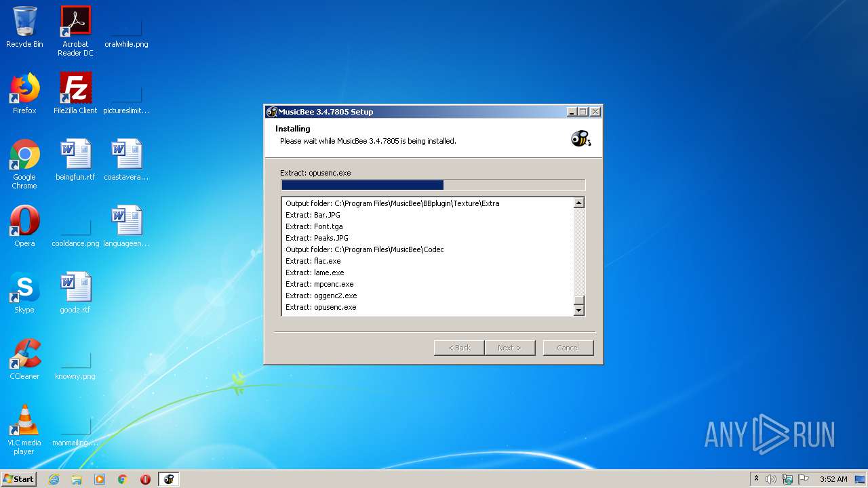Open Opera from the taskbar

coord(145,479)
